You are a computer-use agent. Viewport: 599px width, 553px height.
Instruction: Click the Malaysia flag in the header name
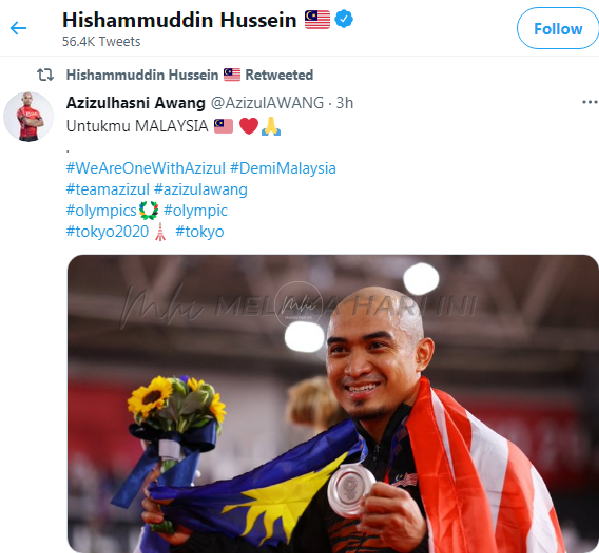click(x=317, y=19)
